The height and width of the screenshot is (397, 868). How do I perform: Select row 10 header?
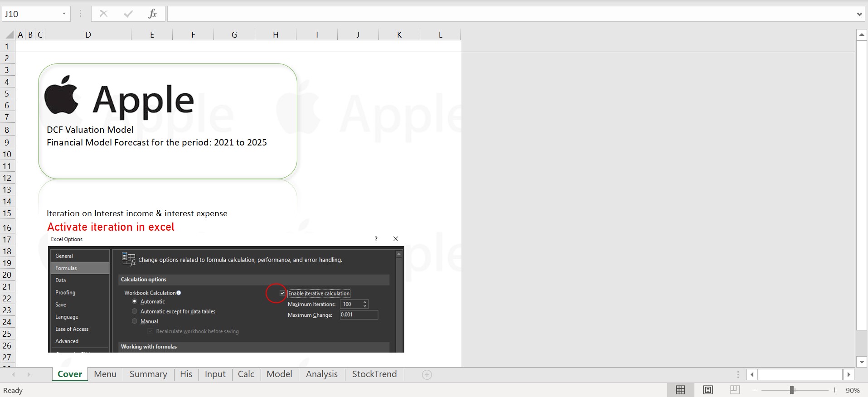[7, 155]
